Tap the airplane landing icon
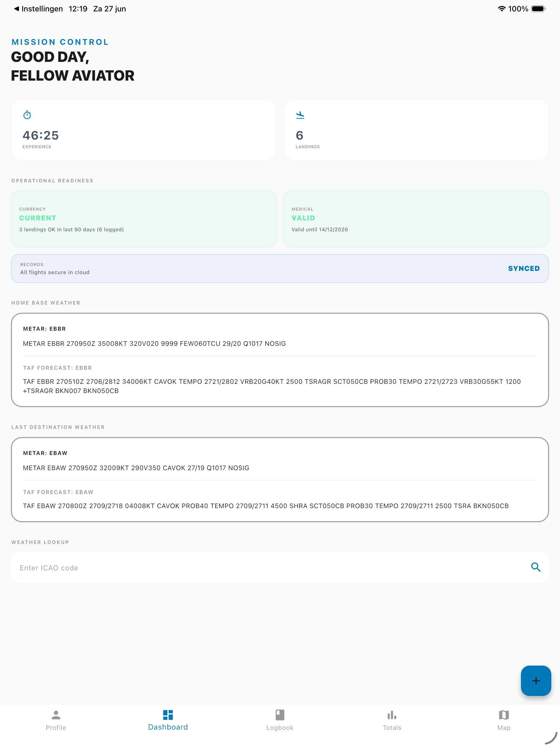560x747 pixels. click(x=300, y=115)
